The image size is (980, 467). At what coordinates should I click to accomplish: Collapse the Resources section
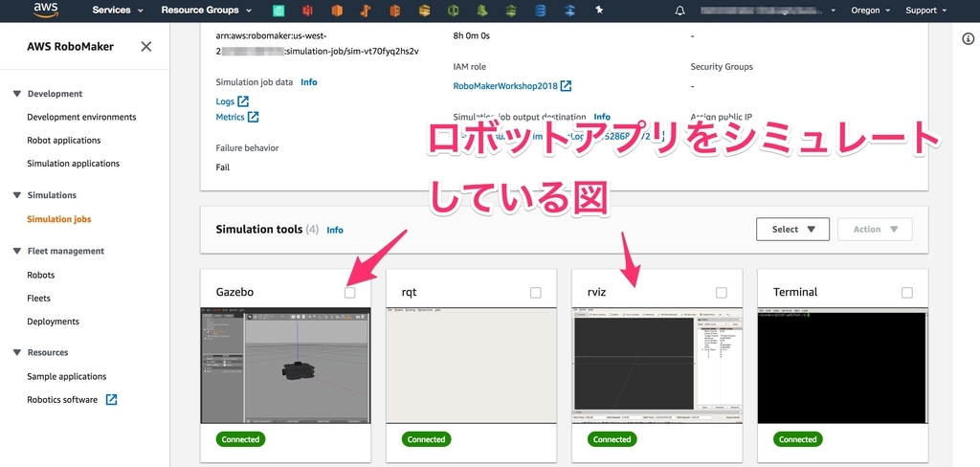pos(16,352)
